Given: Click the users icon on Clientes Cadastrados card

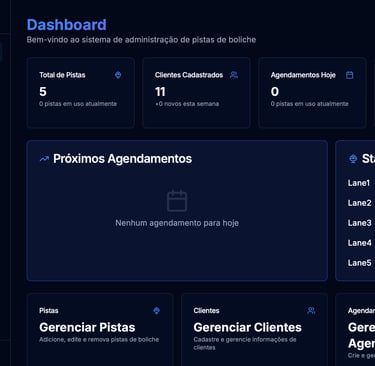Looking at the screenshot, I should 234,75.
